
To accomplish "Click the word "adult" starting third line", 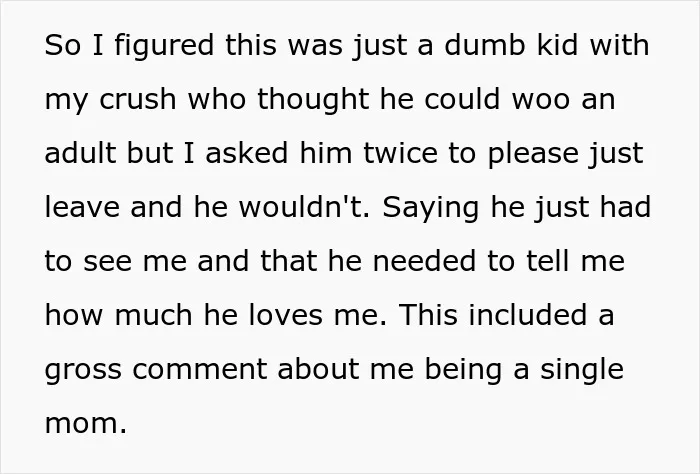I will pyautogui.click(x=80, y=153).
